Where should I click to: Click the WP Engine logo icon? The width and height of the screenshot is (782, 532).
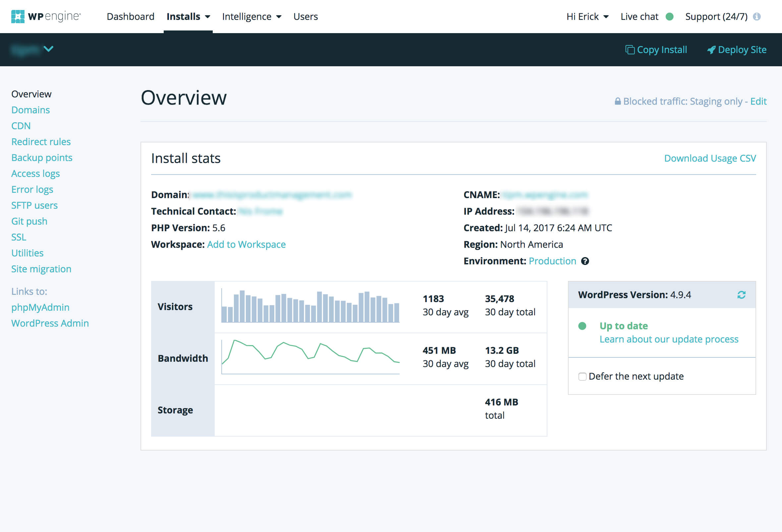click(x=18, y=17)
